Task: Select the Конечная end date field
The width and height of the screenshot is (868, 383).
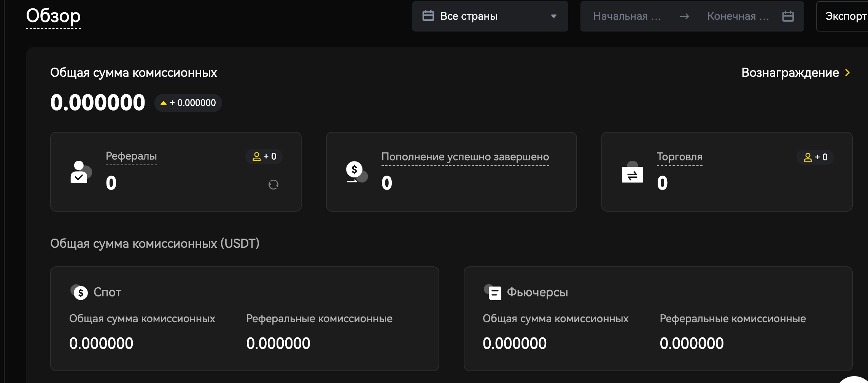Action: [738, 16]
